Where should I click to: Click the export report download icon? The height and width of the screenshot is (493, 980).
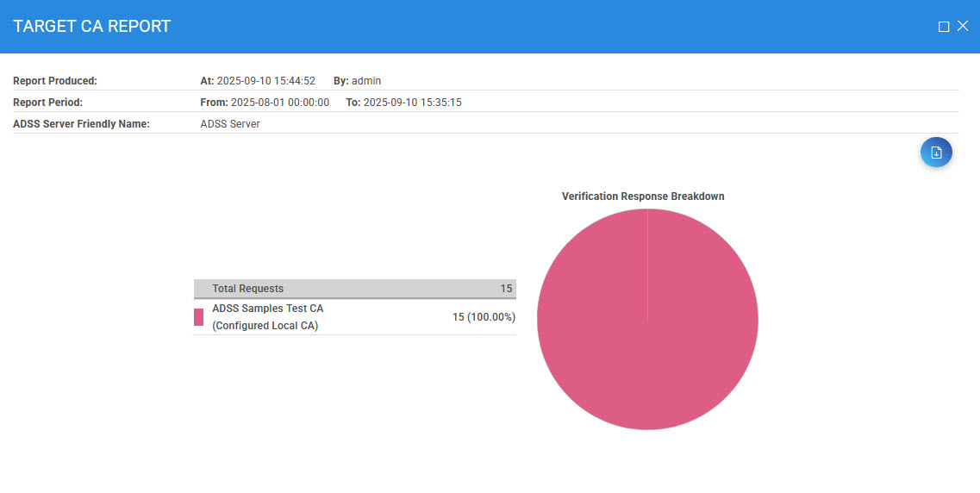(936, 153)
